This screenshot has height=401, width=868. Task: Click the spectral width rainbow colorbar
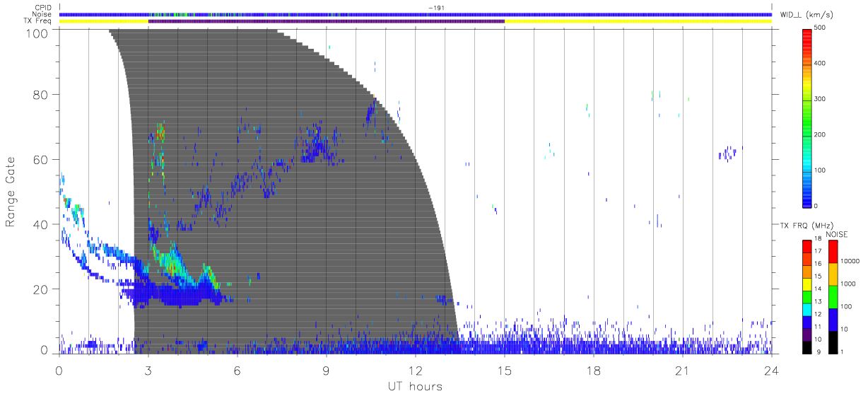[x=807, y=117]
